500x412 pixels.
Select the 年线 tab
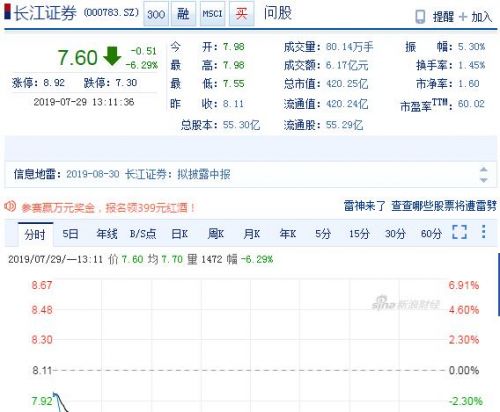coord(107,234)
